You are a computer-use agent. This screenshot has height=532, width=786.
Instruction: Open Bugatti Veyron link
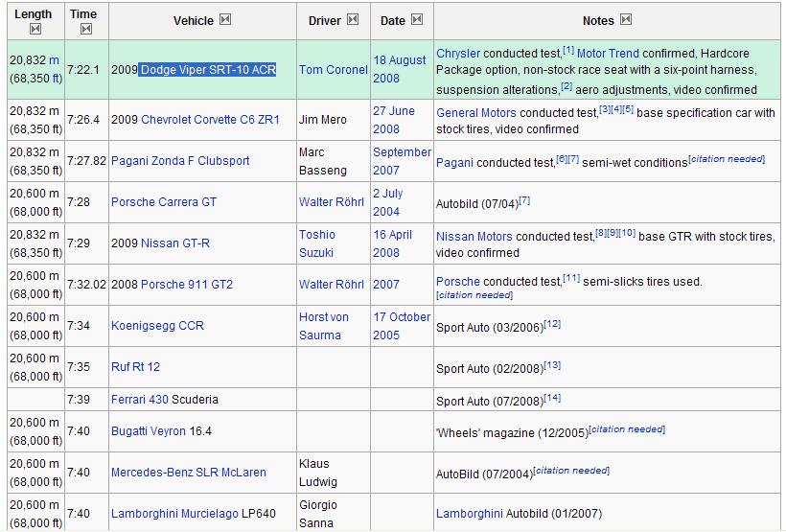pos(149,431)
